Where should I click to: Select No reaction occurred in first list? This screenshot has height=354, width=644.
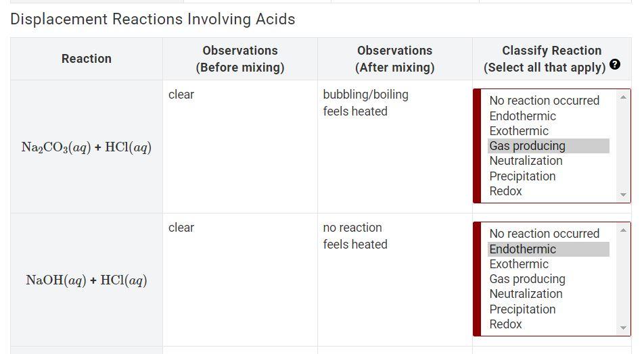(549, 101)
